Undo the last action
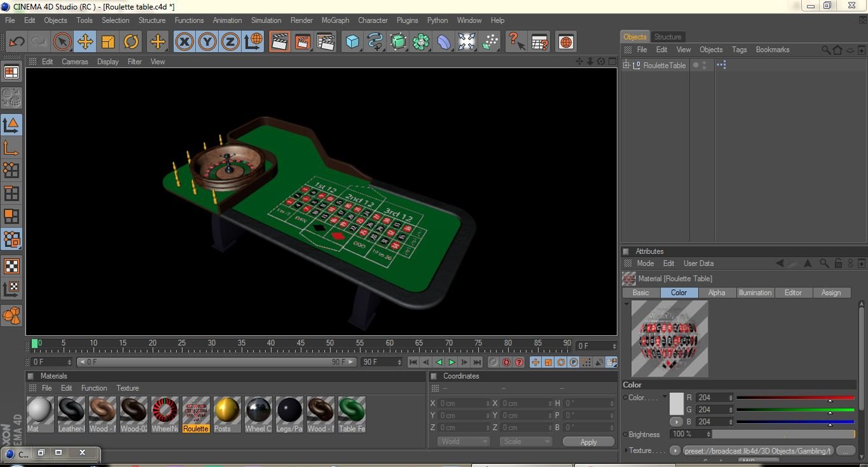This screenshot has height=467, width=868. [x=16, y=41]
